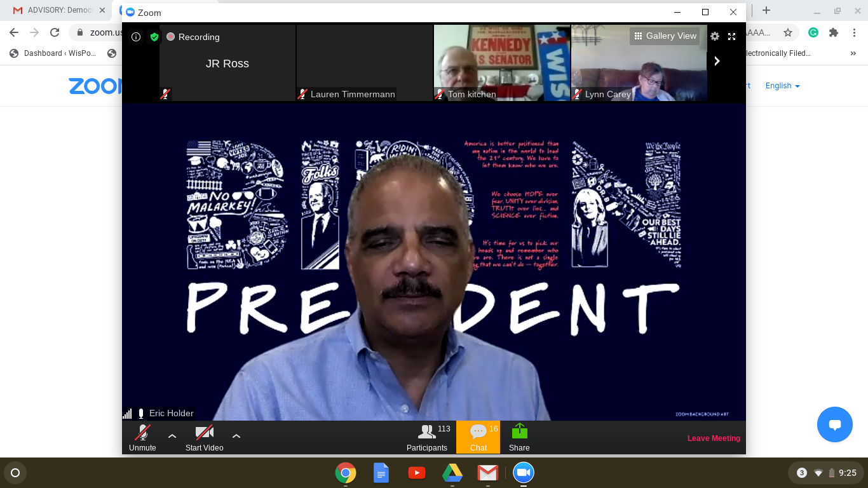Open YouTube from the shelf
This screenshot has height=488, width=868.
pos(417,473)
